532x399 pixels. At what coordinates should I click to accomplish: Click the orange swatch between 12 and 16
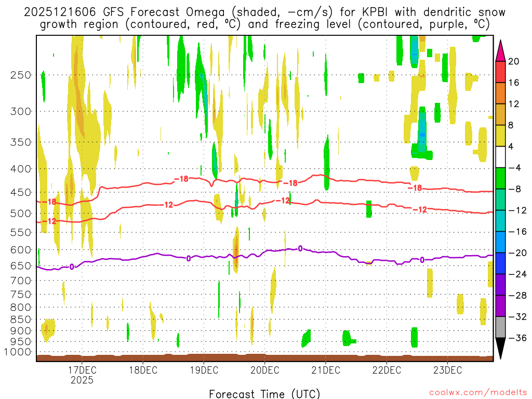click(500, 94)
